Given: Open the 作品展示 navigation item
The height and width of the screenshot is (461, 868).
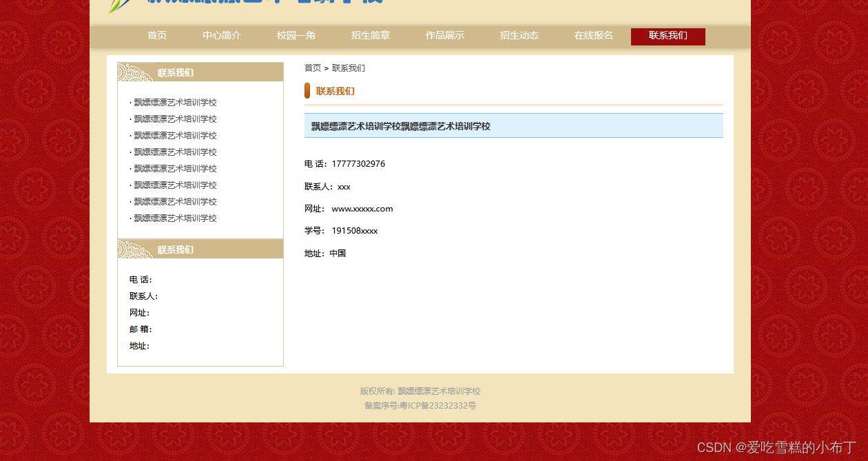Looking at the screenshot, I should click(x=445, y=36).
